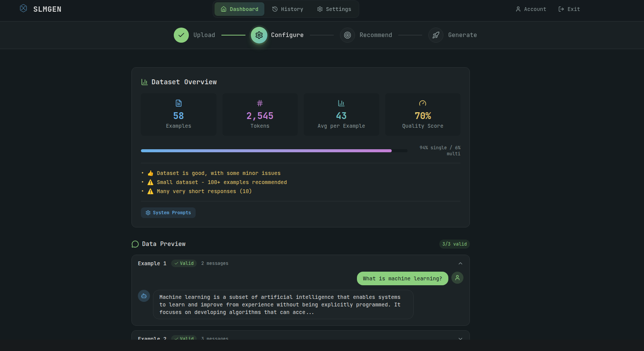Click the user avatar beside the question

point(457,278)
